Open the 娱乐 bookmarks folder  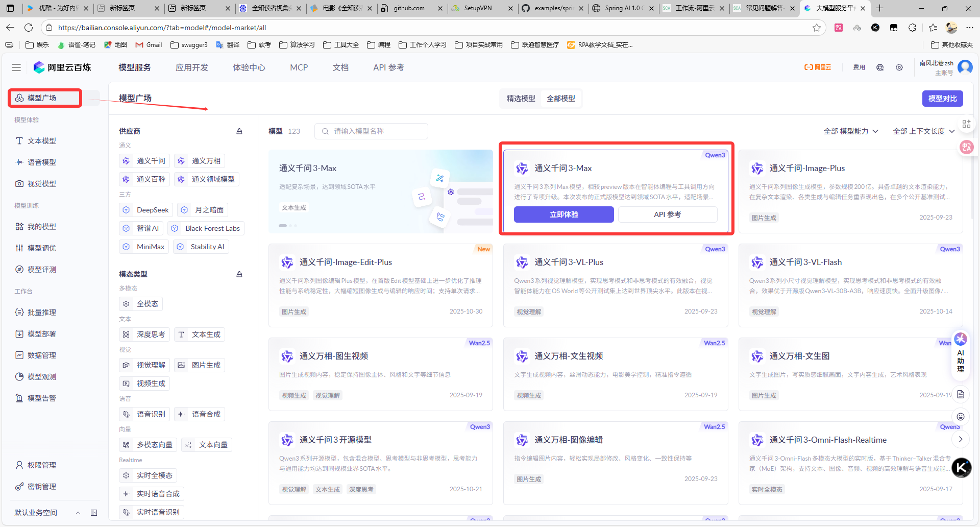[37, 45]
